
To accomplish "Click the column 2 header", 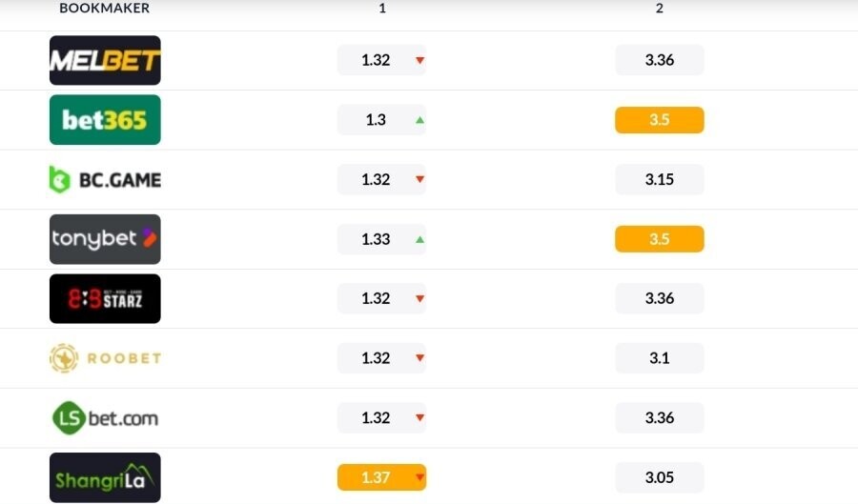I will pyautogui.click(x=660, y=9).
